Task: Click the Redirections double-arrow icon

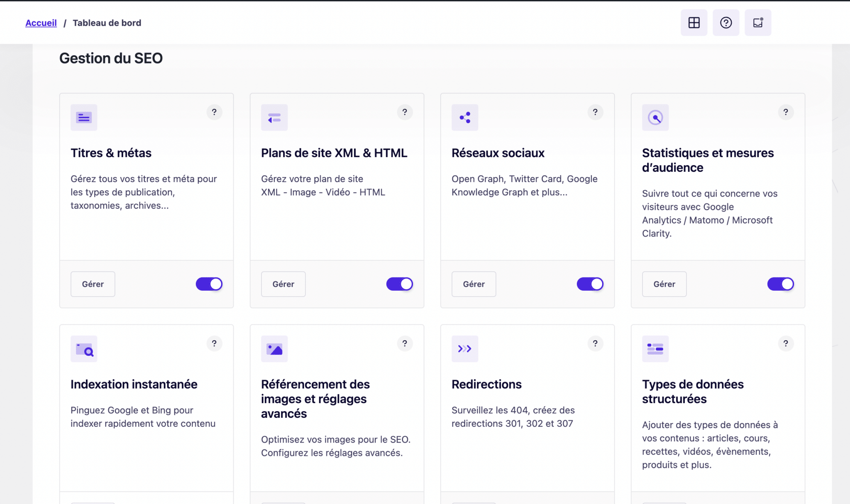Action: pyautogui.click(x=464, y=348)
